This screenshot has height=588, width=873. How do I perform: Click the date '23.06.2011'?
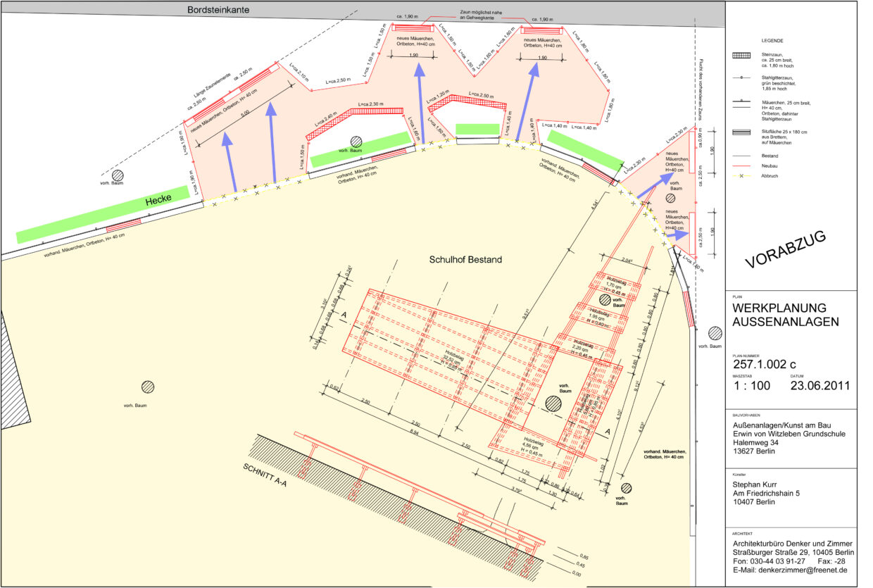pos(820,386)
